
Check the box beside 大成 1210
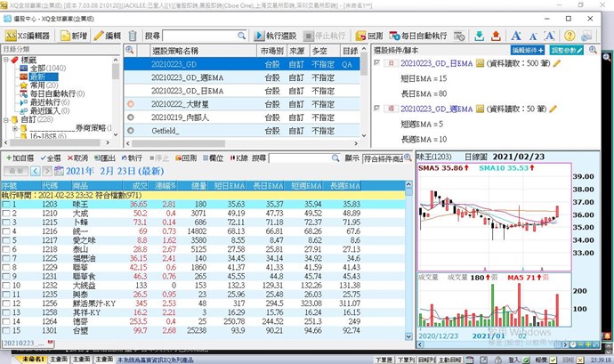coord(7,214)
